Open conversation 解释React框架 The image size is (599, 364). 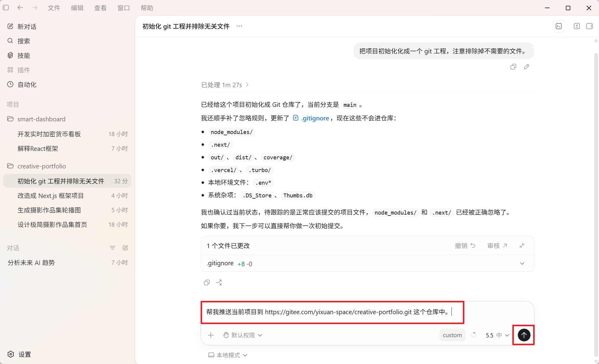click(x=67, y=148)
